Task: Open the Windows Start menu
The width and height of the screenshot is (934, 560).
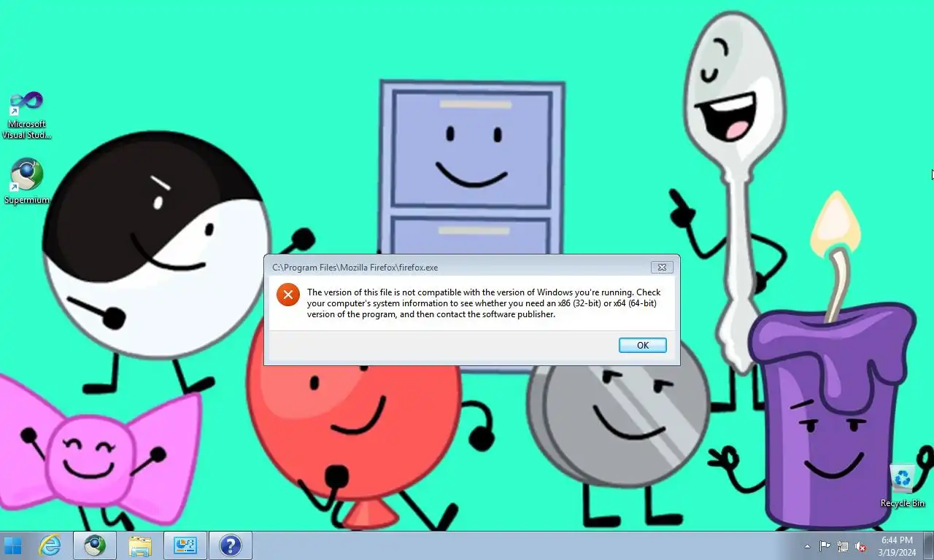Action: 13,545
